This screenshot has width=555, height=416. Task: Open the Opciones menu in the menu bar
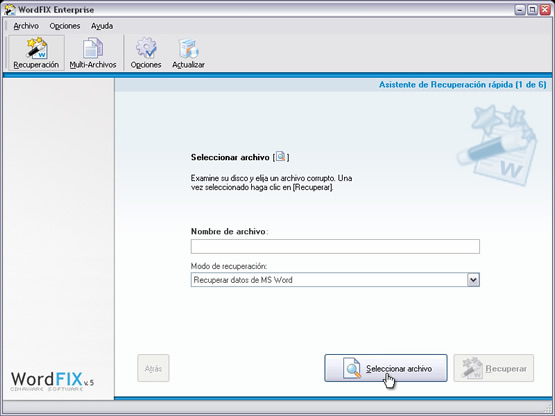65,26
